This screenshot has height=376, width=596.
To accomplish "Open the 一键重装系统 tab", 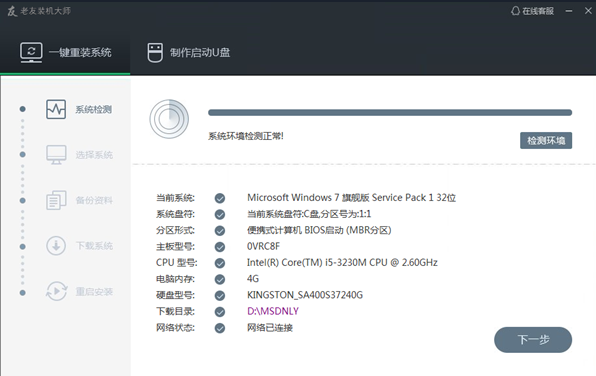I will [x=65, y=52].
